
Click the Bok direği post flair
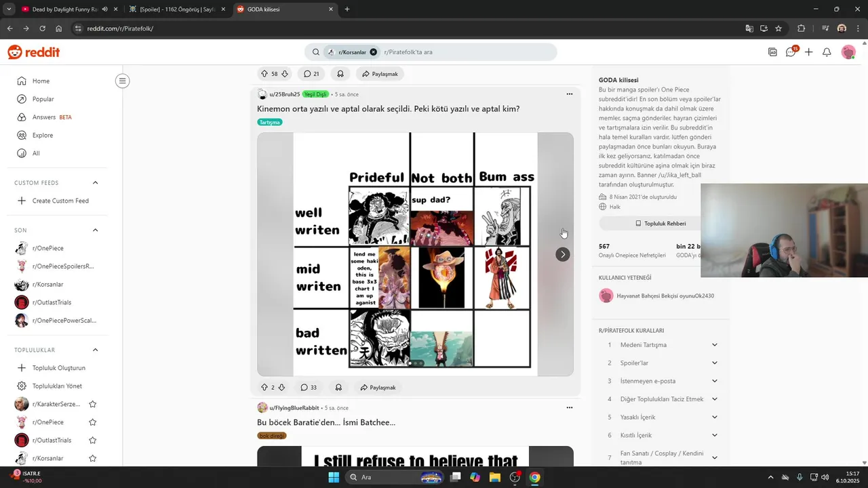tap(272, 436)
